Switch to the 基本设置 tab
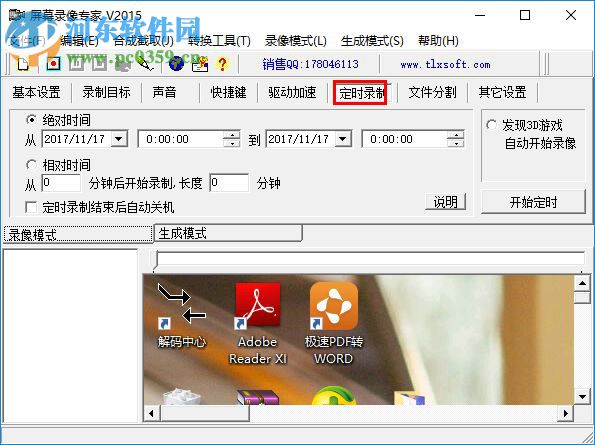The height and width of the screenshot is (445, 595). point(36,92)
